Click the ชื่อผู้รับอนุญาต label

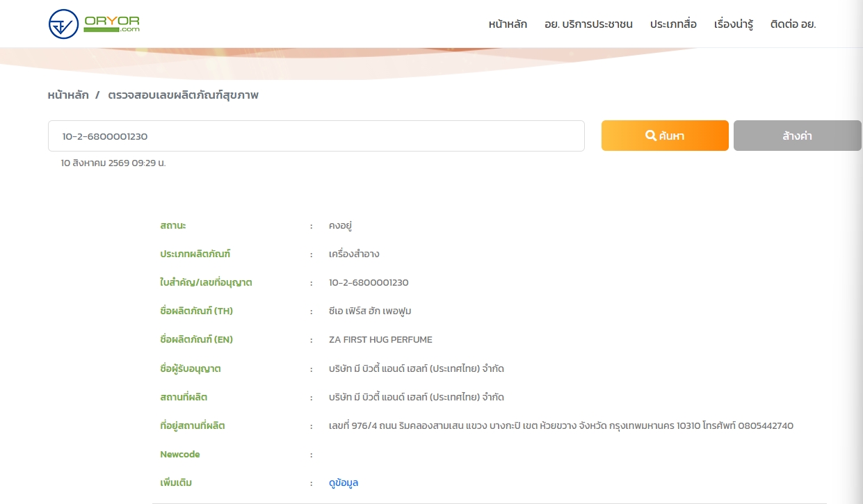click(x=191, y=368)
